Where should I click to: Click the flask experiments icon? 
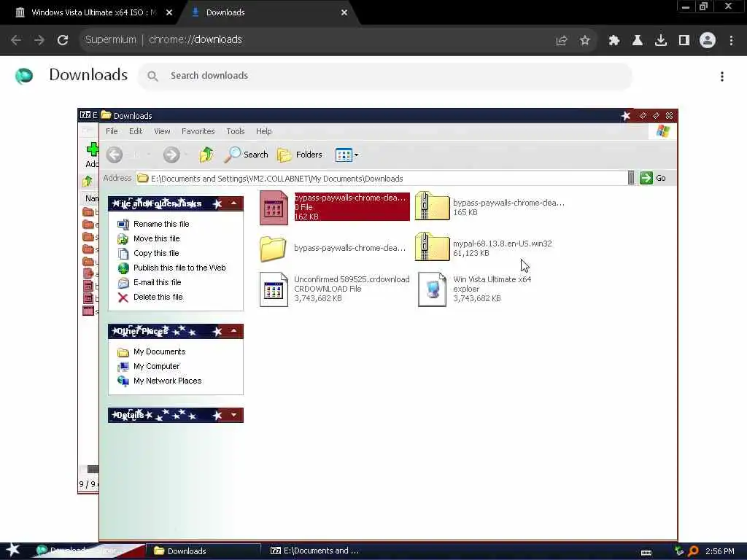(638, 41)
